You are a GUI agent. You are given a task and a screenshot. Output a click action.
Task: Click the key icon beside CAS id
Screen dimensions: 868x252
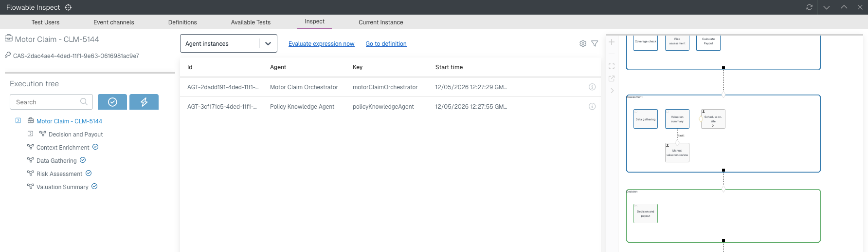(x=8, y=55)
